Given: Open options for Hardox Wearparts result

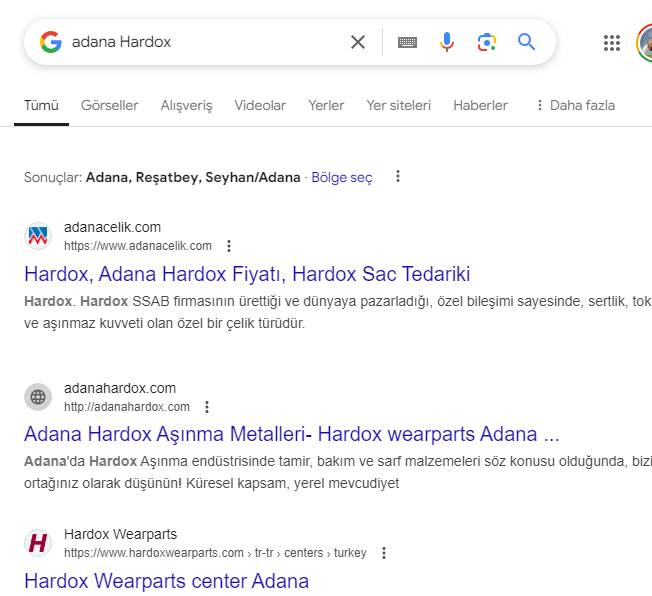Looking at the screenshot, I should tap(384, 553).
